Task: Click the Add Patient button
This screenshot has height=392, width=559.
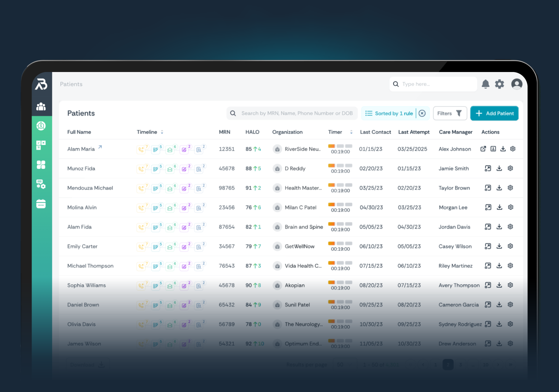Action: point(494,113)
